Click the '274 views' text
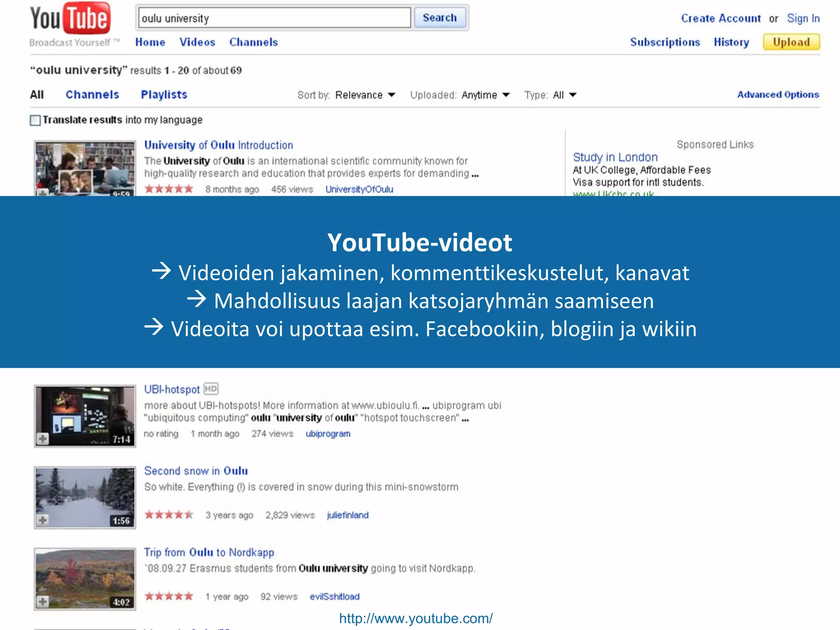 272,434
